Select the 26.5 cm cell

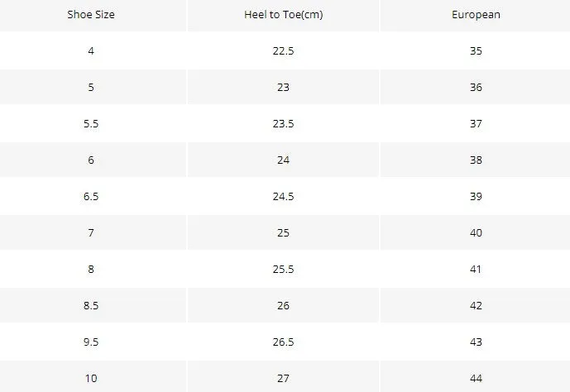pos(283,342)
